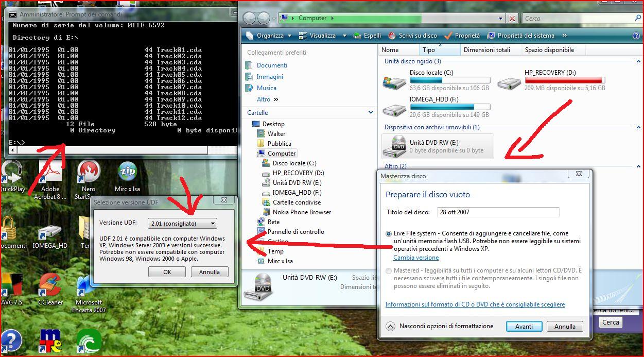Select the HP_RECOVERY (D:) drive tile
This screenshot has height=357, width=644.
551,80
